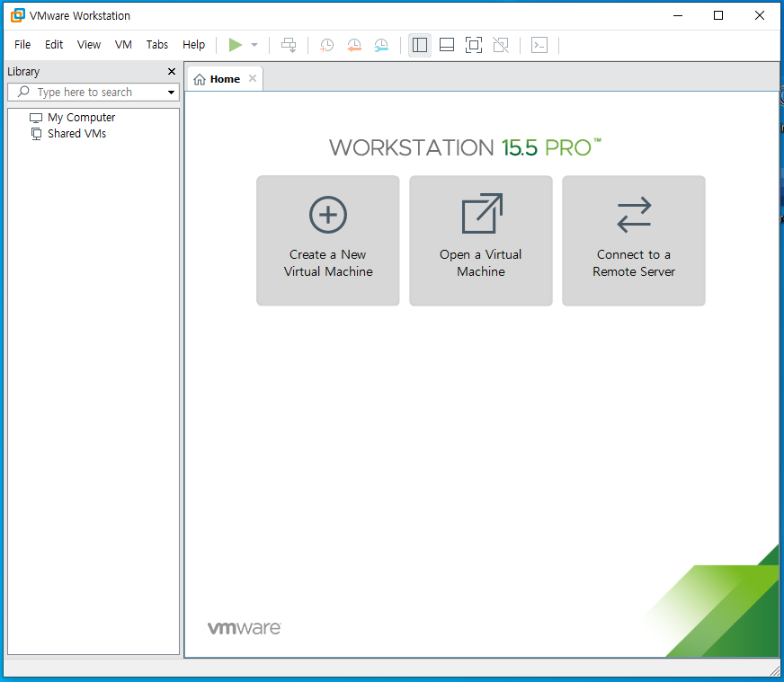
Task: Open the power options dropdown arrow
Action: (254, 45)
